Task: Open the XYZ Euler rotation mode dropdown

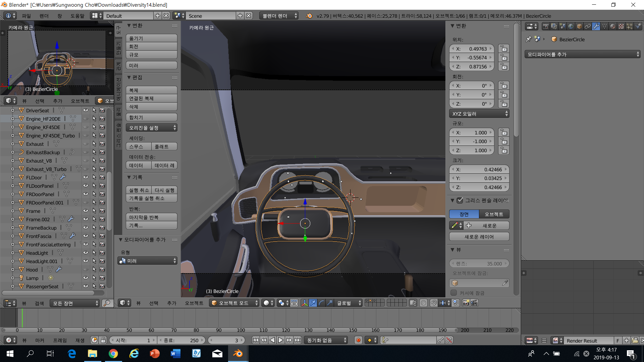Action: pos(479,114)
